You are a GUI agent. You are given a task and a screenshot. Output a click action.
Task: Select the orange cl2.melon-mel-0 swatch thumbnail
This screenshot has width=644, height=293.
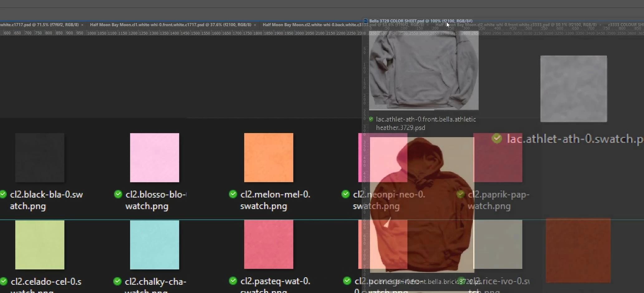pos(269,158)
